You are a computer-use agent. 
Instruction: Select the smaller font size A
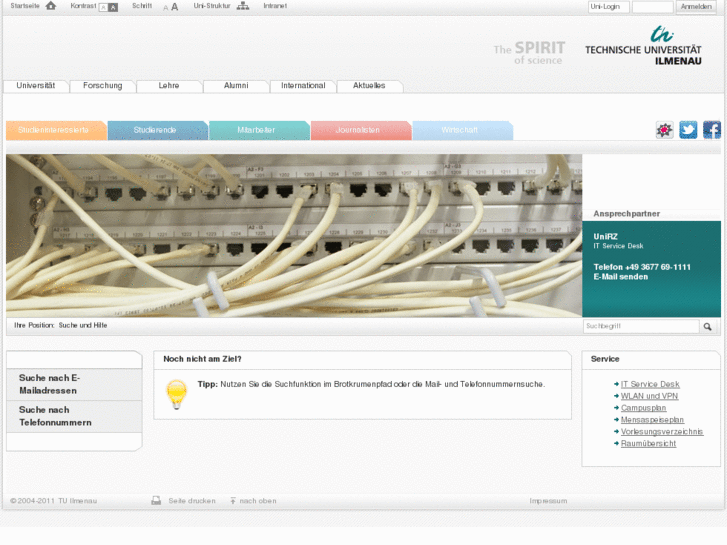click(x=165, y=7)
